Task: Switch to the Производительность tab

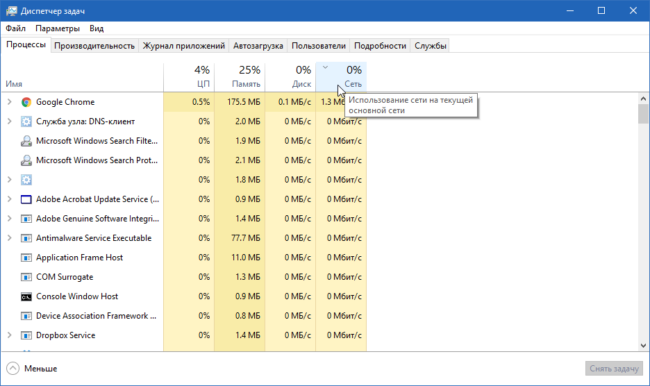Action: pos(95,46)
